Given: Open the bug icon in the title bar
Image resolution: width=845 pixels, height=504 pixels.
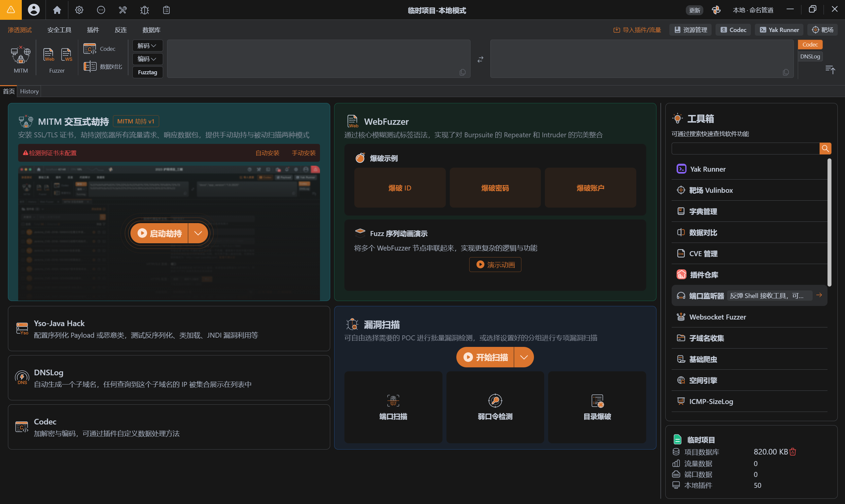Looking at the screenshot, I should [144, 10].
